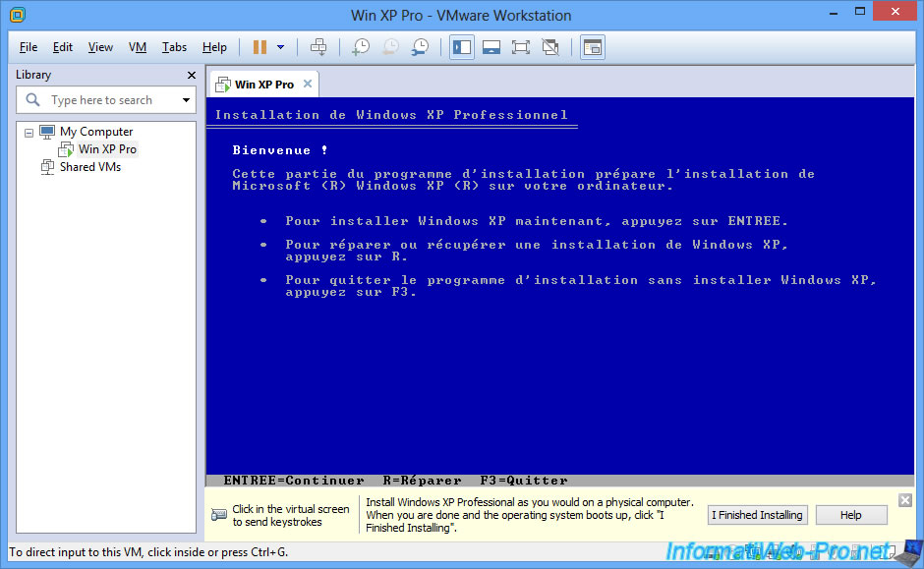The image size is (924, 569).
Task: Click the 'Bienvenue !' heading text
Action: [280, 150]
